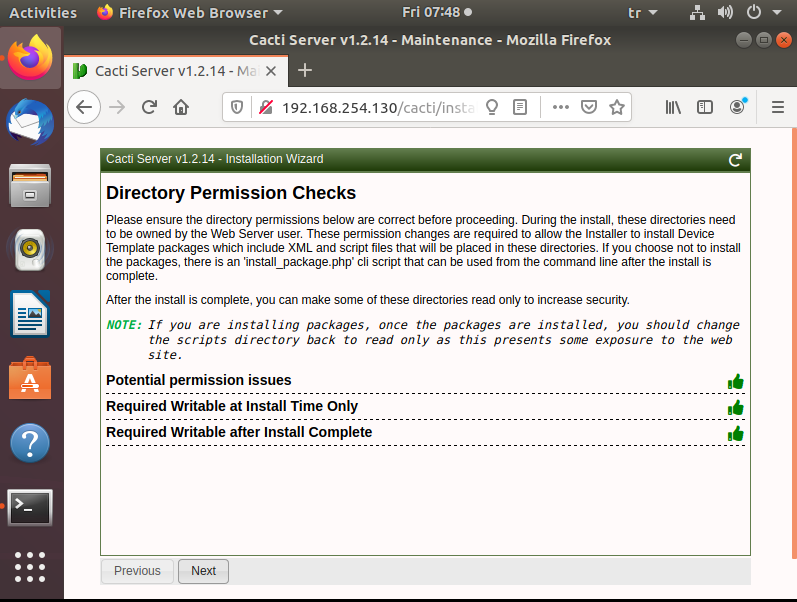The width and height of the screenshot is (797, 602).
Task: Open Terminal from the dock
Action: 30,507
